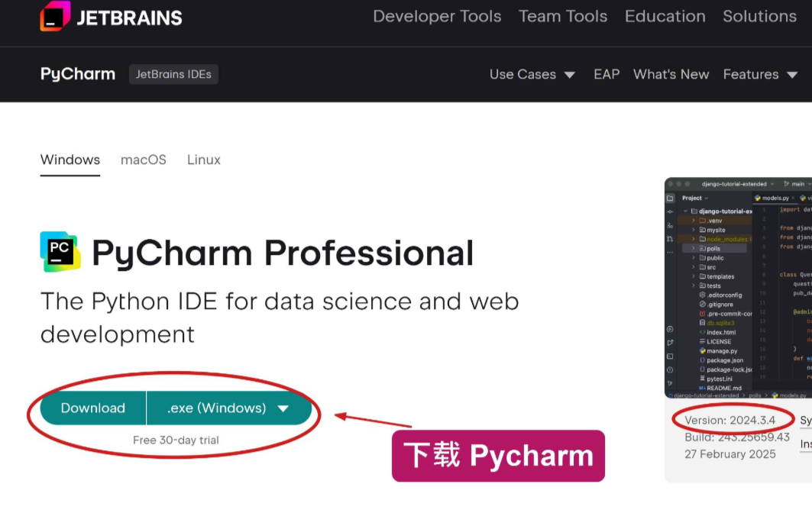Viewport: 812px width, 516px height.
Task: Open the Solutions menu
Action: (760, 17)
